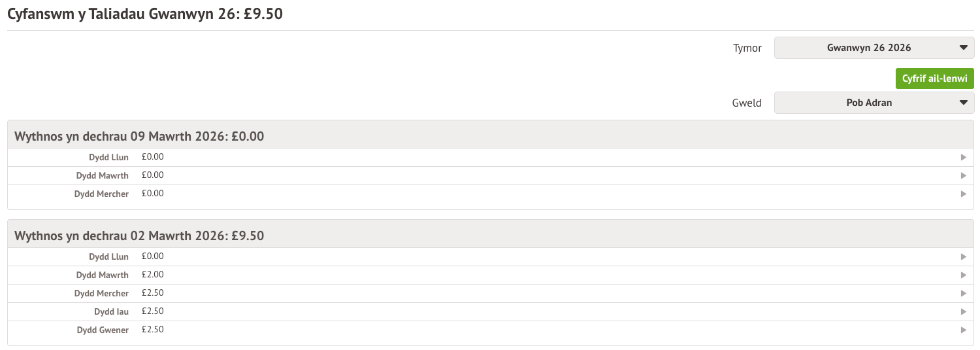The width and height of the screenshot is (980, 350).
Task: Expand Dydd Llun arrow, week of 02 Mawrth
Action: coord(963,257)
